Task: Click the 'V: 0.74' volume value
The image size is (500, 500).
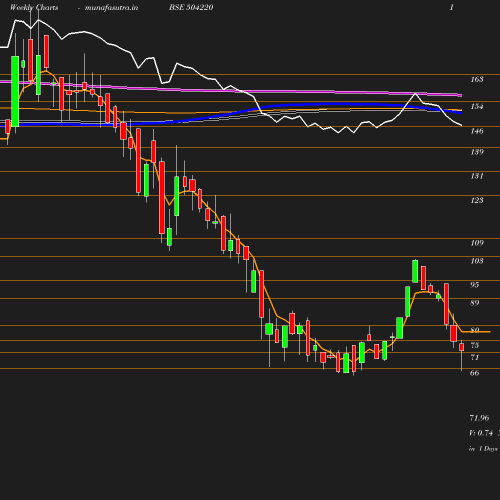Action: click(x=481, y=433)
